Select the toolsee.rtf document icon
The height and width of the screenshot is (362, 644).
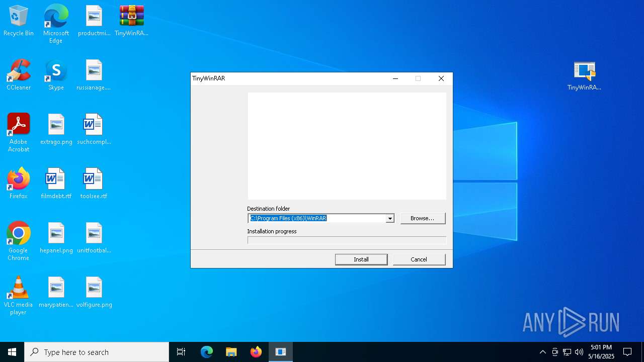[x=94, y=184]
